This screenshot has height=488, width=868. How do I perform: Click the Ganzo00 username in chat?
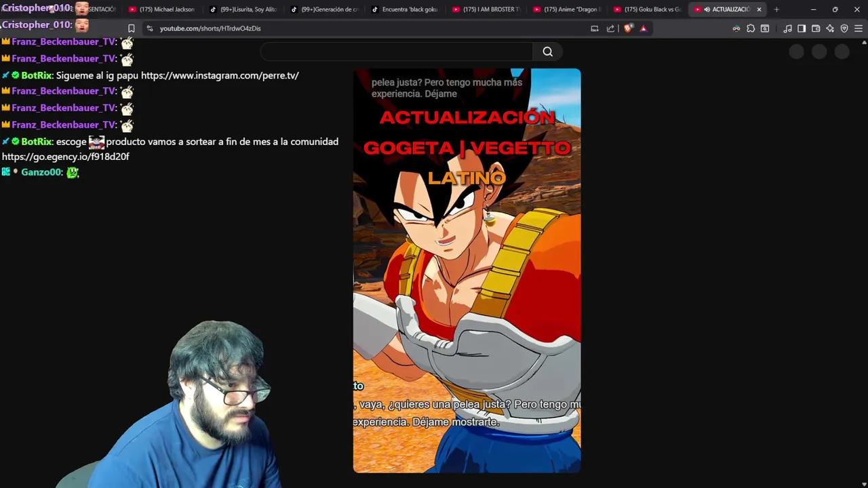pyautogui.click(x=41, y=172)
